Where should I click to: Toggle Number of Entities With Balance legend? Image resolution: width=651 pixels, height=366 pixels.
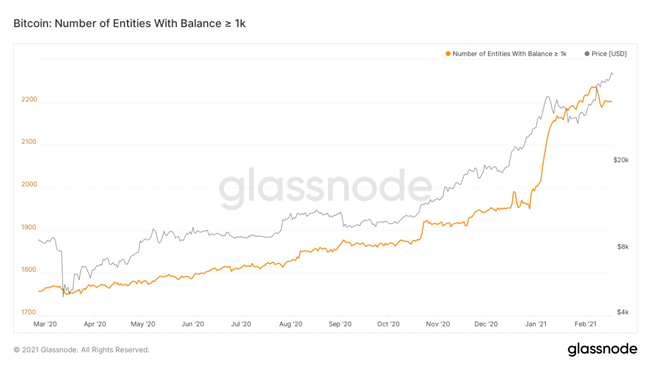[506, 54]
